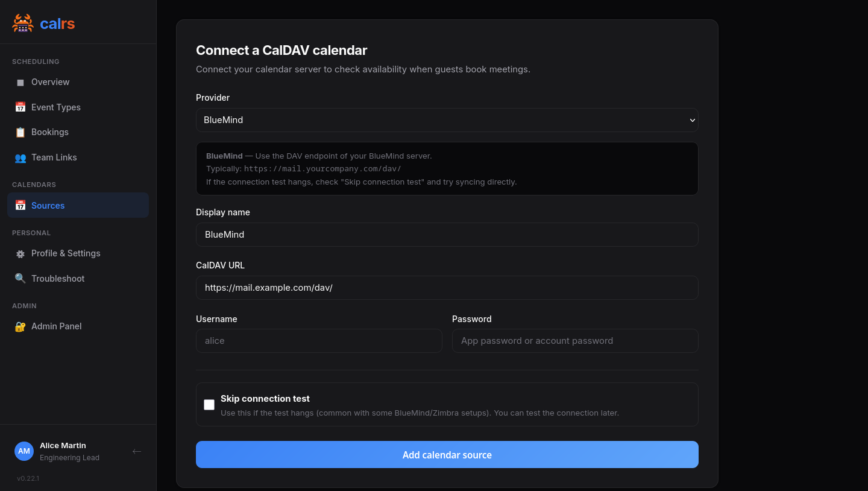The image size is (868, 491).
Task: Click the Team Links people icon
Action: (20, 157)
